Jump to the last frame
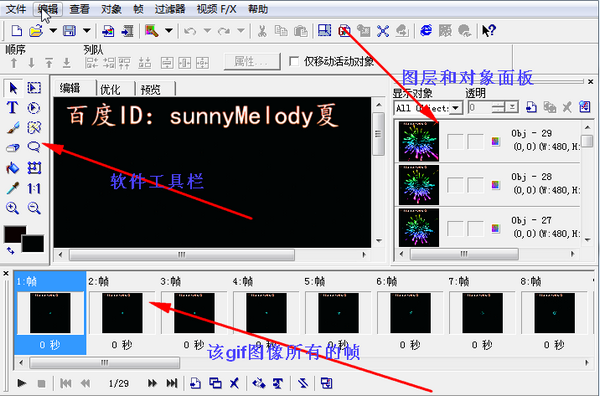 172,383
